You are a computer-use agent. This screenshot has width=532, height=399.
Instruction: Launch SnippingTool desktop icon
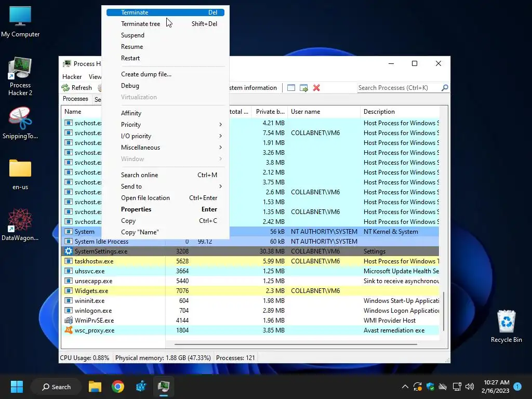click(x=20, y=123)
